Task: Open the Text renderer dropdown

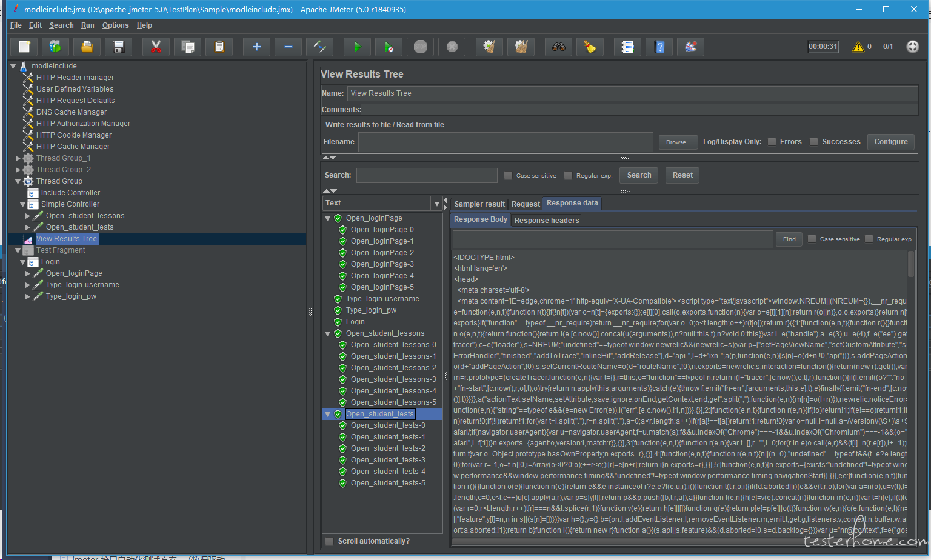Action: click(436, 204)
